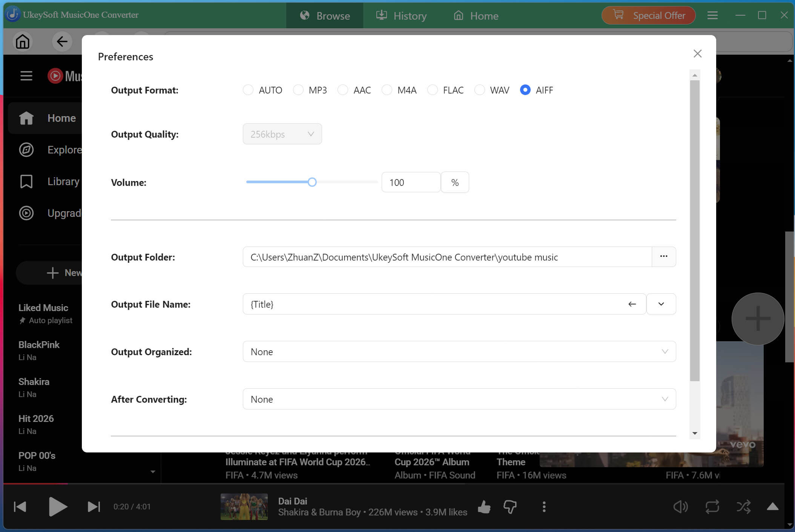The width and height of the screenshot is (795, 532).
Task: Click the Output Folder path field
Action: click(x=447, y=257)
